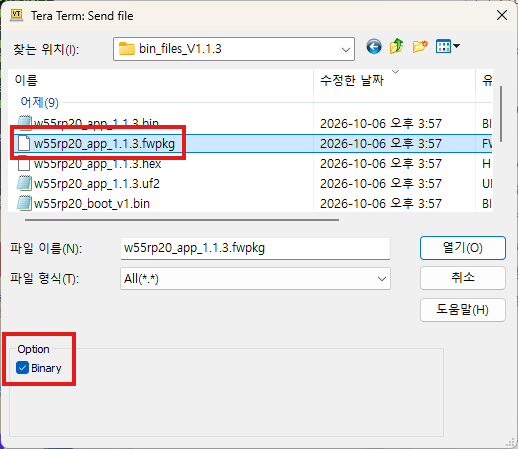Click the w55rp20_app_1.1.3.fwpkg file icon
The height and width of the screenshot is (449, 518).
(x=24, y=143)
